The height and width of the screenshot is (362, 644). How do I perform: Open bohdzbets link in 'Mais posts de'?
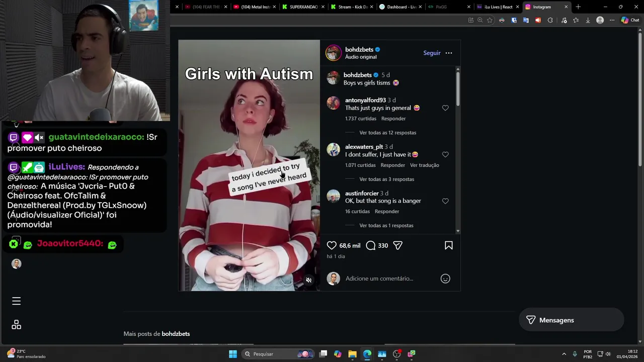(176, 334)
